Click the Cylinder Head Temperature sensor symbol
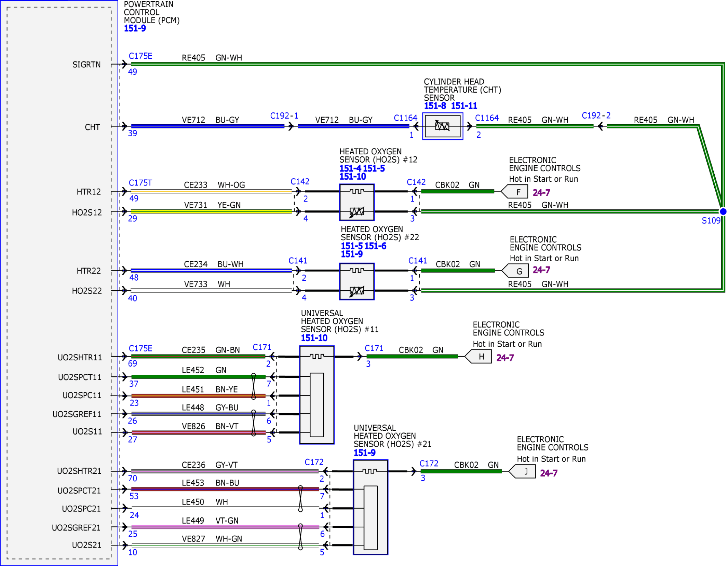 tap(443, 126)
